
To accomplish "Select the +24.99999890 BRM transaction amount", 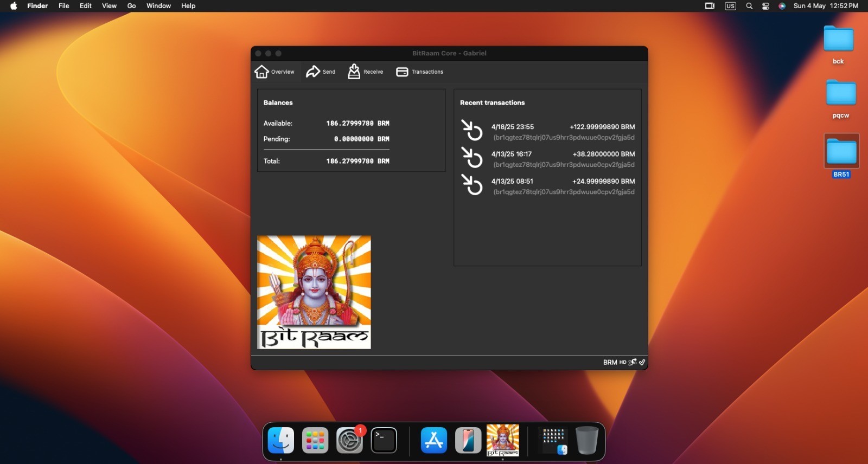I will point(603,181).
